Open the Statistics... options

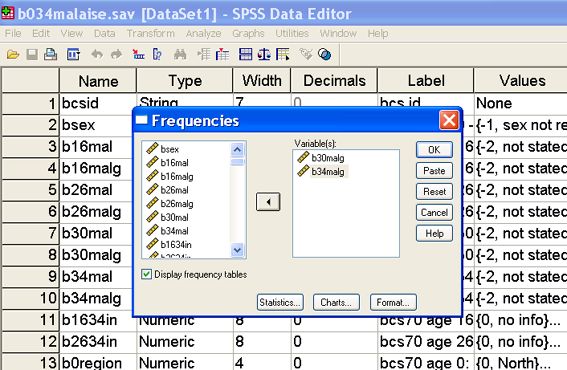tap(280, 302)
